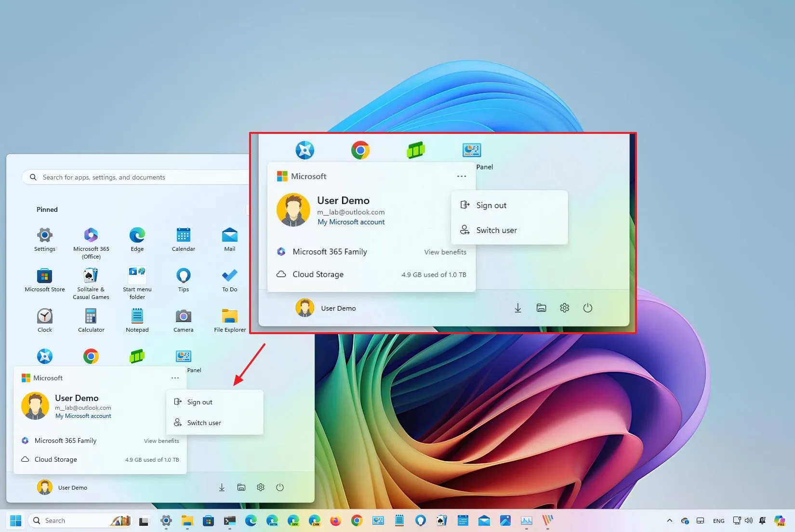Open the Clock app

coord(44,318)
